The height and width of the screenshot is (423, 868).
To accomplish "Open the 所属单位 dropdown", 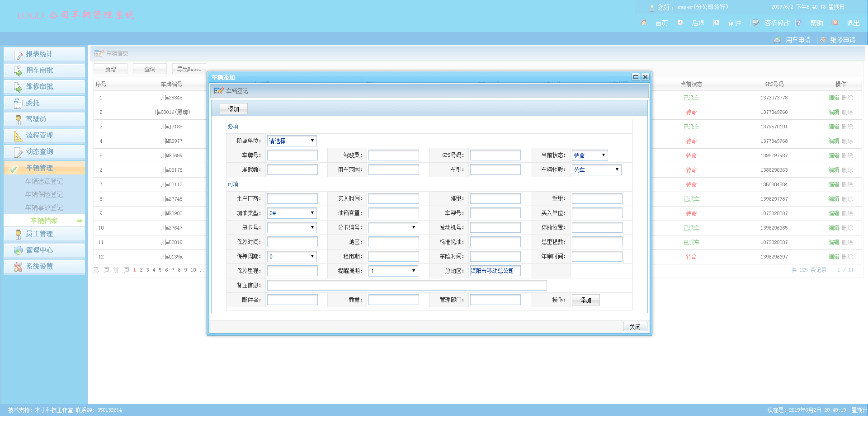I will point(292,141).
